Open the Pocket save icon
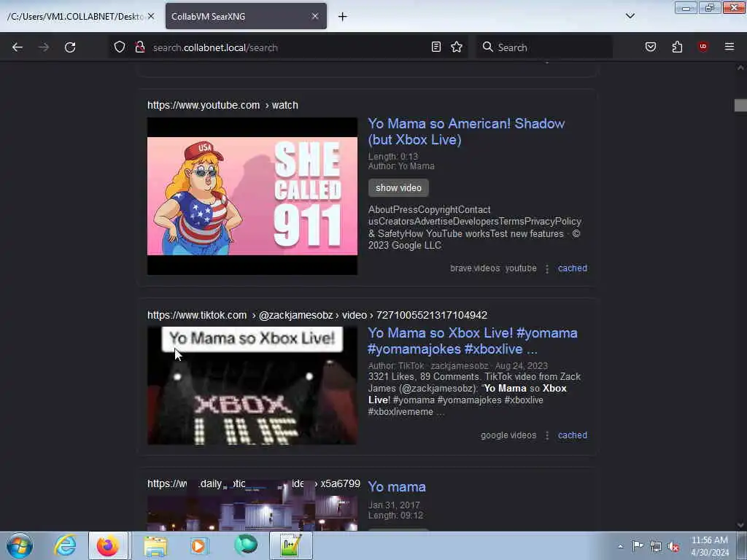 (651, 47)
